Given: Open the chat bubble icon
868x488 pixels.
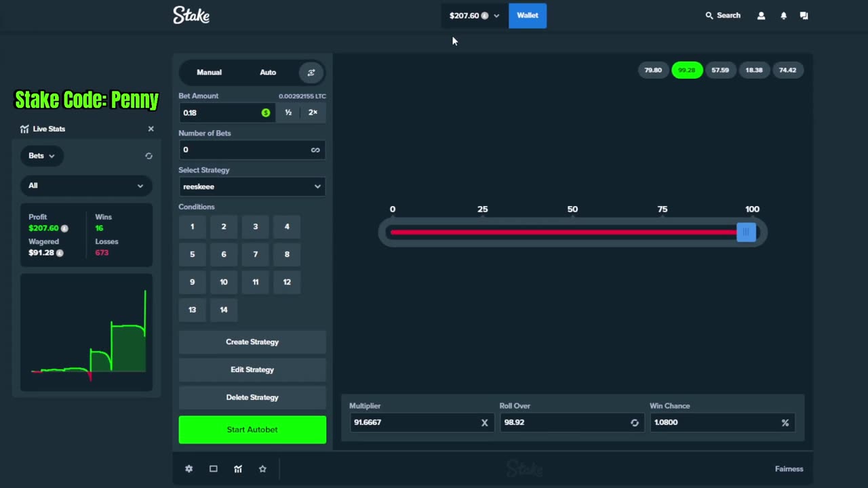Looking at the screenshot, I should coord(804,16).
